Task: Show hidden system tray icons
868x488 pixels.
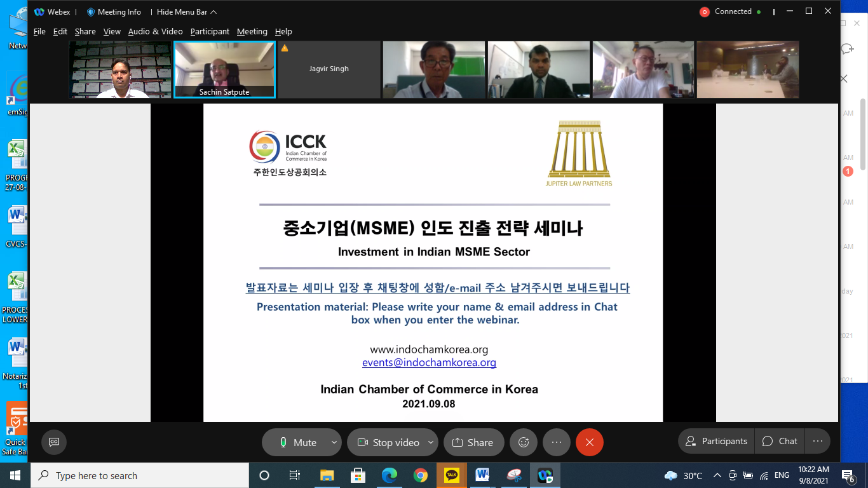Action: [x=717, y=475]
